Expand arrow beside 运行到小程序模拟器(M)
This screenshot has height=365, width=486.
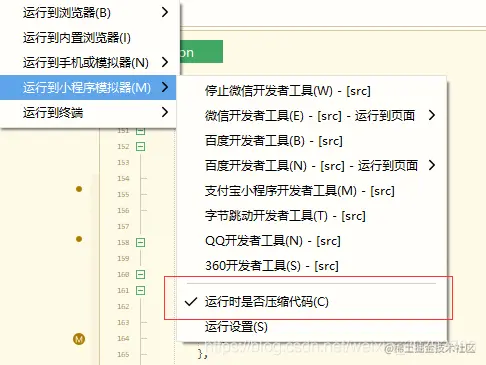165,87
